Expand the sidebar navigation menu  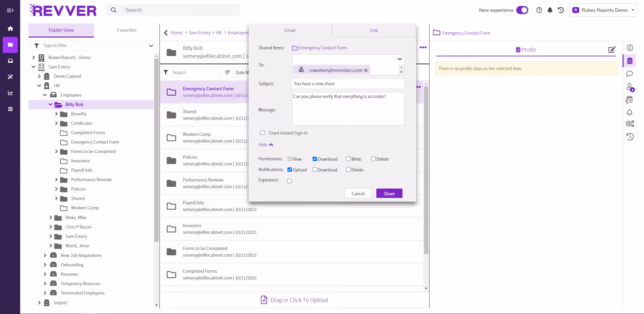10,10
